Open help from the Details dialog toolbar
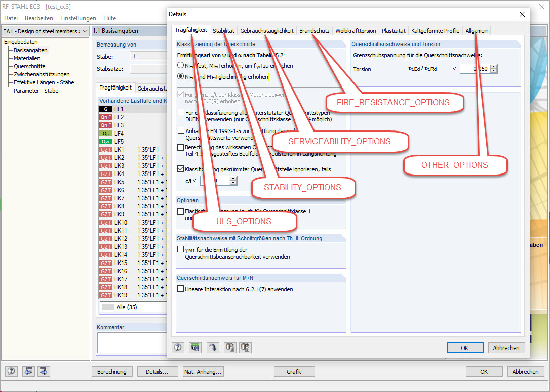The width and height of the screenshot is (550, 392). pos(177,347)
